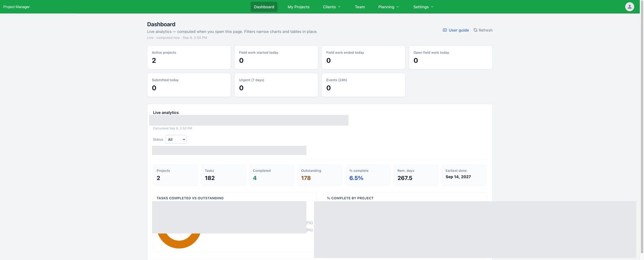Click the Outstanding value 178

tap(306, 178)
